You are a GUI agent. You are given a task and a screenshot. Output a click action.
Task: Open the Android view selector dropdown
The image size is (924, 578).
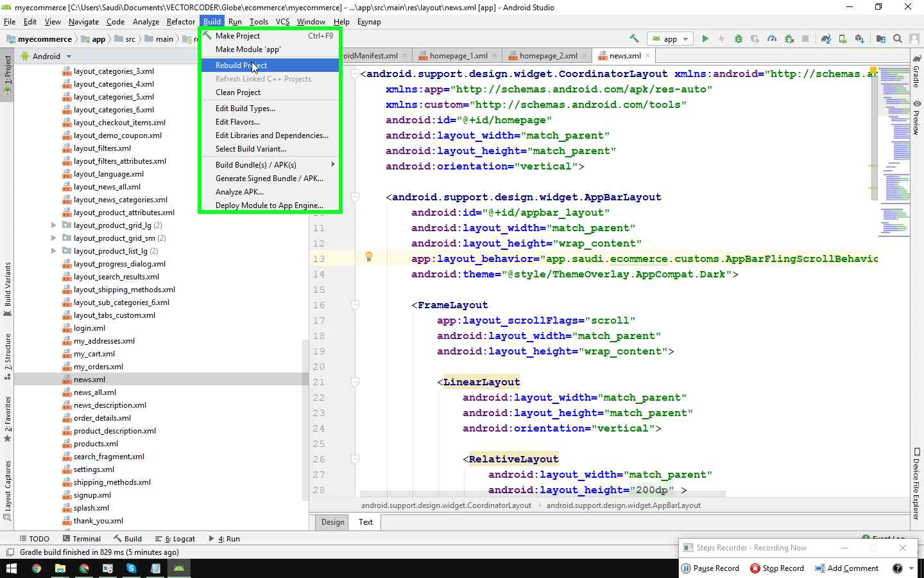[x=46, y=57]
